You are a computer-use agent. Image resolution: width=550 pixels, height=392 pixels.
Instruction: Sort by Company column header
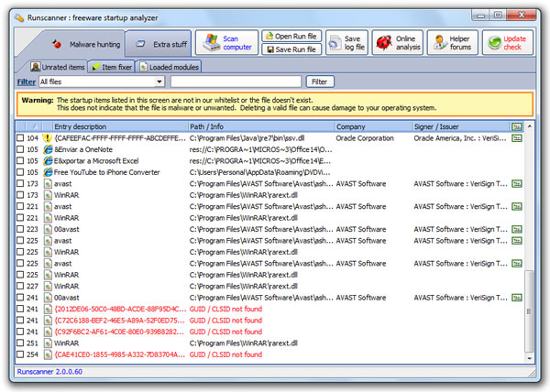coord(373,126)
